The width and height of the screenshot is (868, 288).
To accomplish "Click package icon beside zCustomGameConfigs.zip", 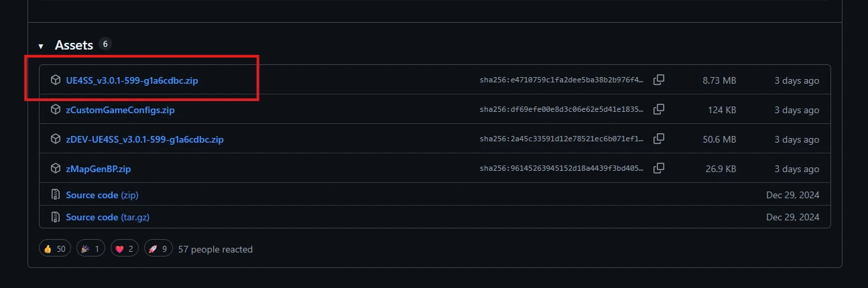I will [x=56, y=110].
